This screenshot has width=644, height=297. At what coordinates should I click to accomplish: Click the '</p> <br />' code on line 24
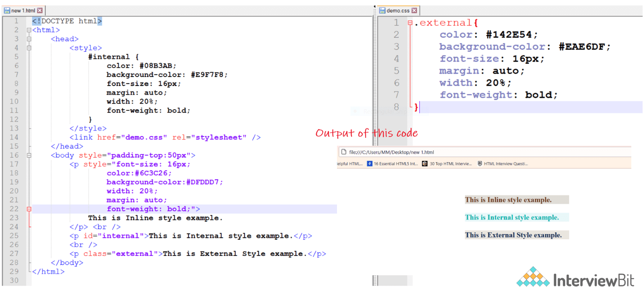(95, 227)
